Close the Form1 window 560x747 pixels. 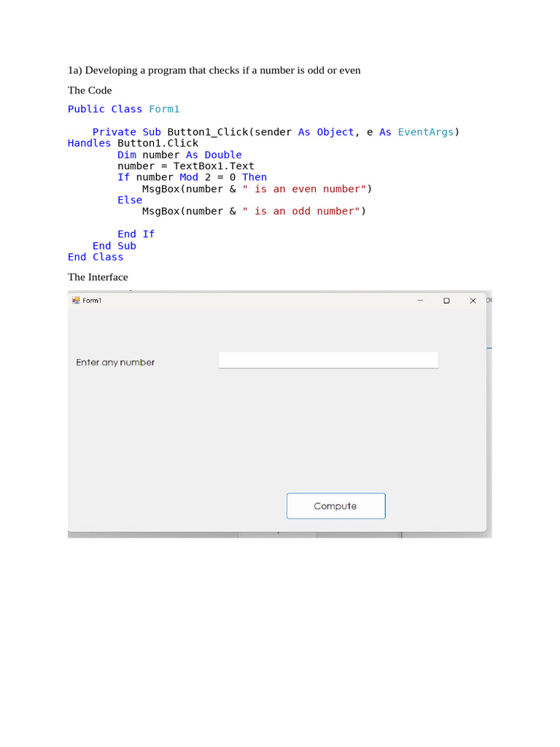pyautogui.click(x=472, y=301)
